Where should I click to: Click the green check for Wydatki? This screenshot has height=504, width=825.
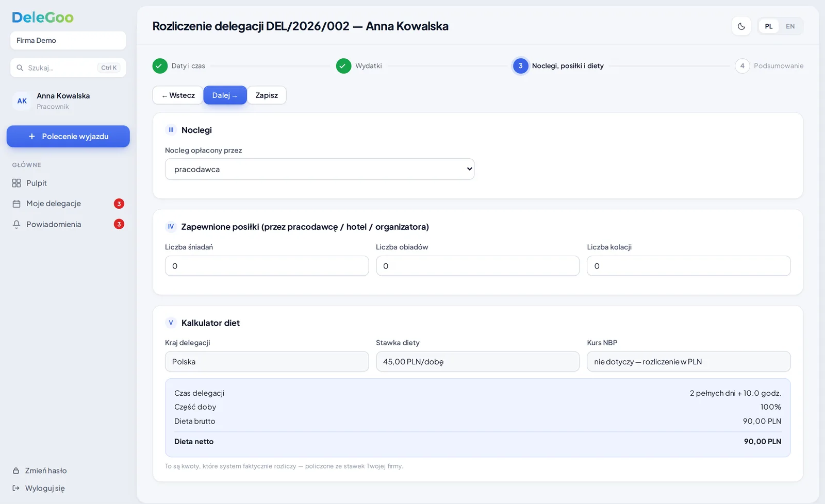tap(343, 66)
